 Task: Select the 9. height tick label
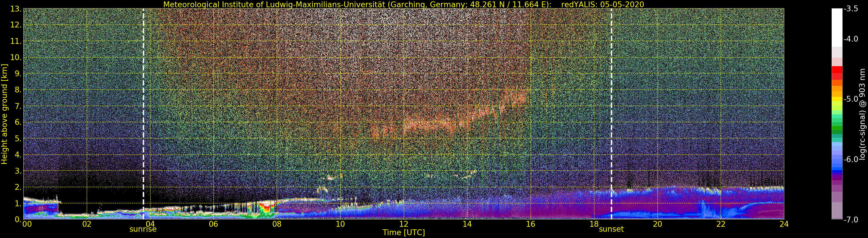point(18,74)
